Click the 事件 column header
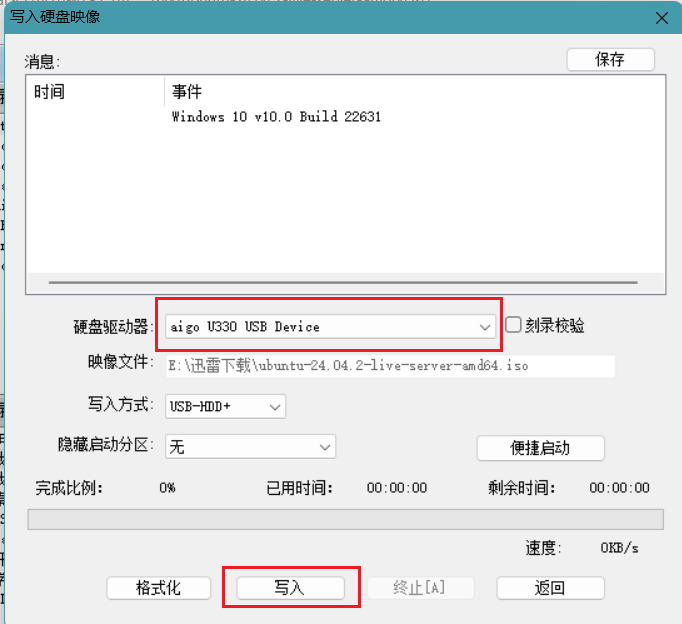This screenshot has height=624, width=682. click(x=415, y=92)
